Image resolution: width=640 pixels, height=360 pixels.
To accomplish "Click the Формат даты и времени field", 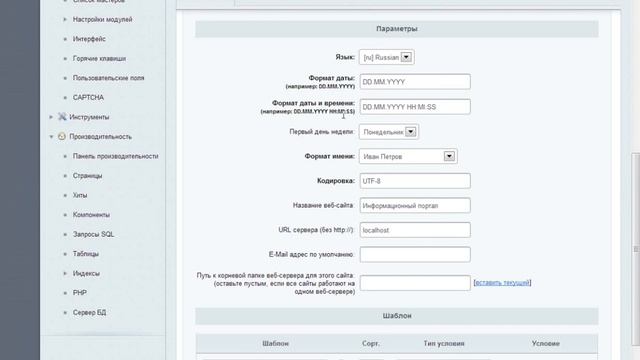I will (x=415, y=107).
